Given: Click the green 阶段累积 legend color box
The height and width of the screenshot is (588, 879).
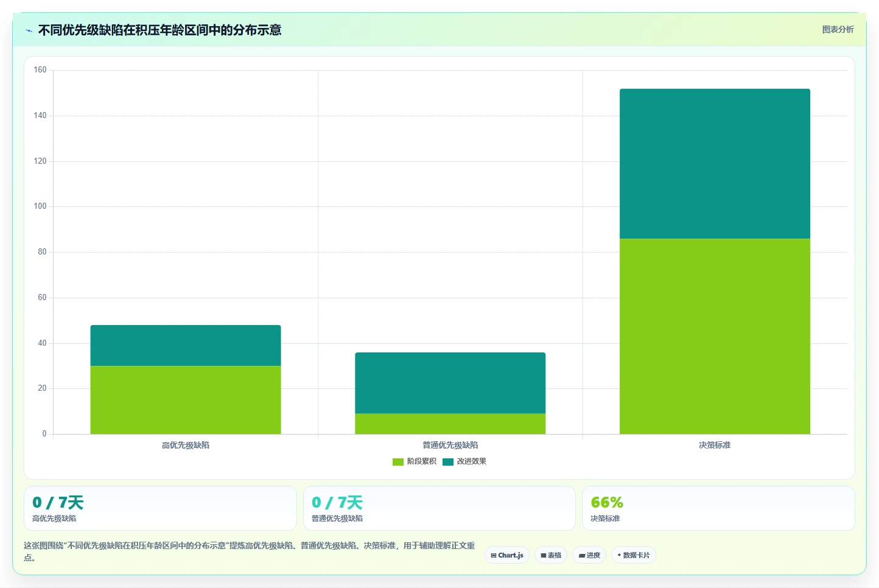Looking at the screenshot, I should pos(398,461).
